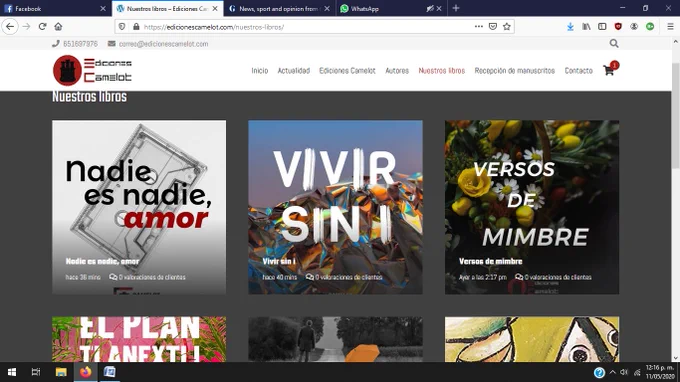Open the page actions three-dots menu
The width and height of the screenshot is (680, 382).
479,26
